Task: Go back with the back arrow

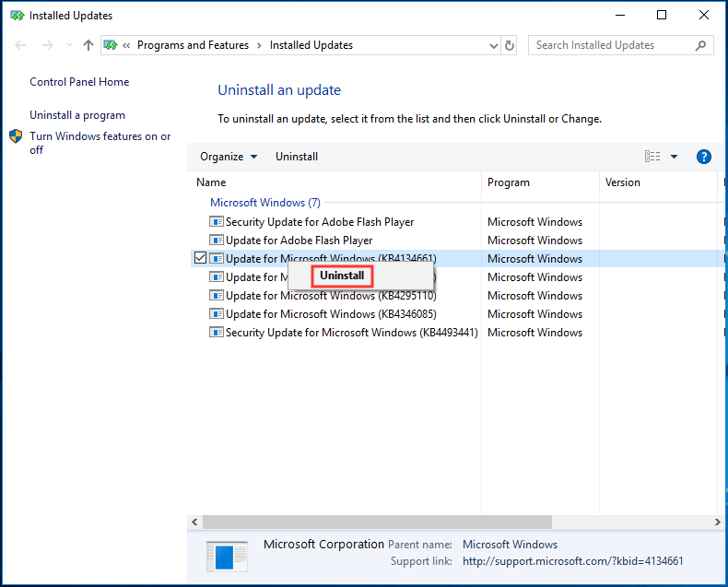Action: pos(20,45)
